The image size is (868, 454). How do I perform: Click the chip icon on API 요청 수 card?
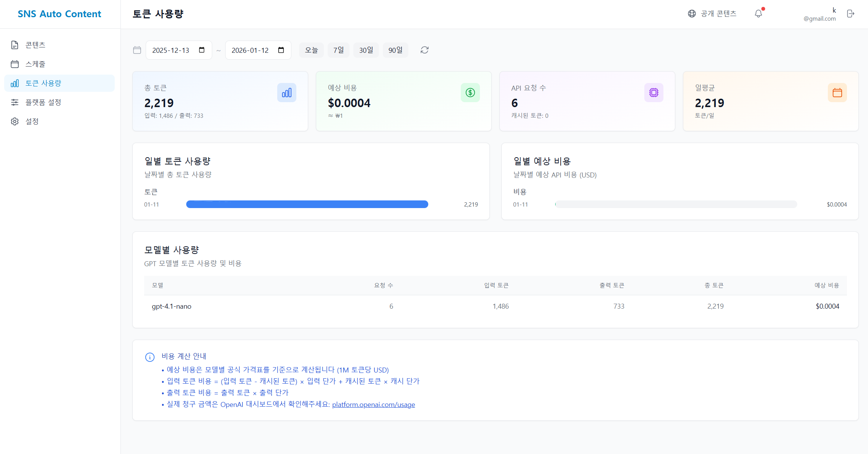click(653, 93)
